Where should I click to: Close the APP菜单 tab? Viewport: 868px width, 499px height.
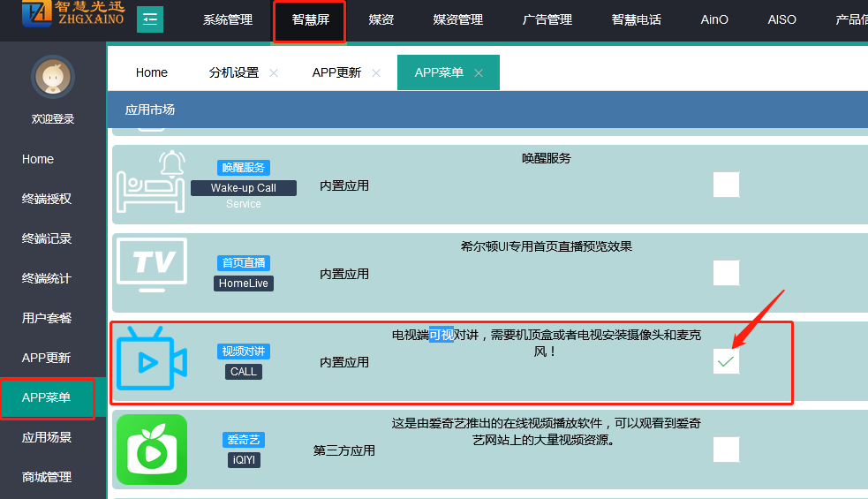(x=479, y=73)
